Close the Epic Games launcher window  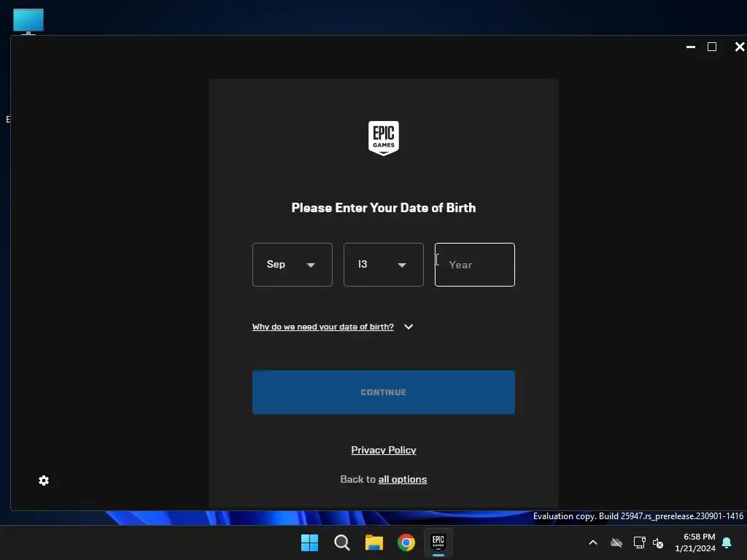[x=740, y=47]
